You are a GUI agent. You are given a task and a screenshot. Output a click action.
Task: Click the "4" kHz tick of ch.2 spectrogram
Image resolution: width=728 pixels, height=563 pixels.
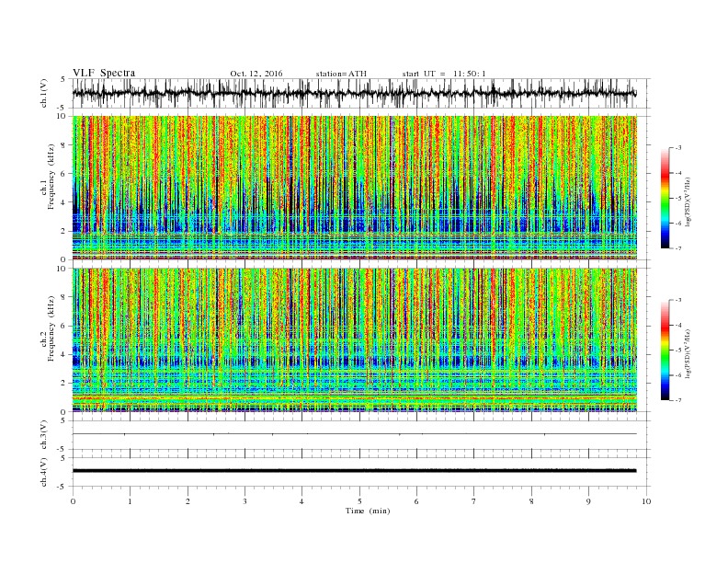point(64,354)
